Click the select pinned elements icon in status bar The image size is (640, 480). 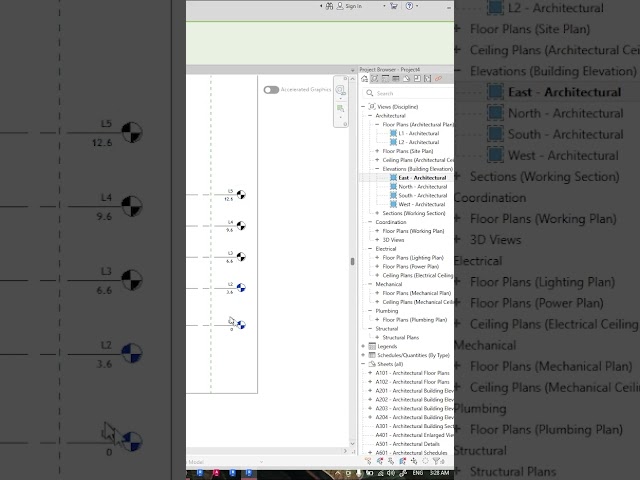[391, 461]
